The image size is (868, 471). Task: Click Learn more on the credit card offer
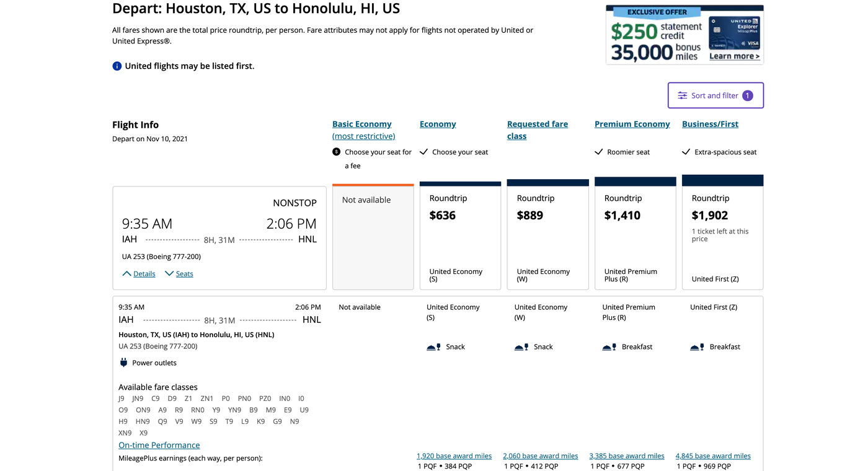(x=733, y=55)
